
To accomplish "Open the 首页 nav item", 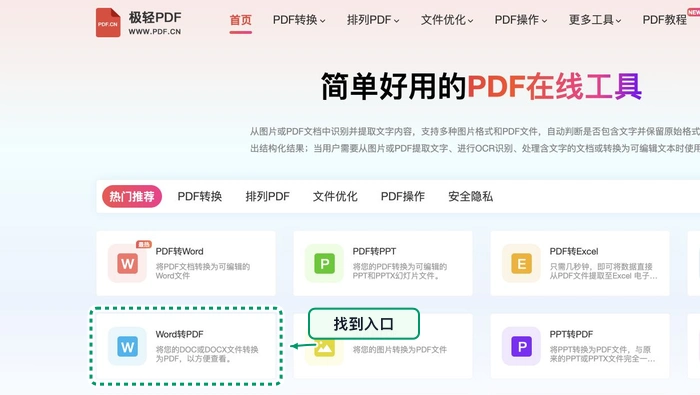I will click(241, 20).
